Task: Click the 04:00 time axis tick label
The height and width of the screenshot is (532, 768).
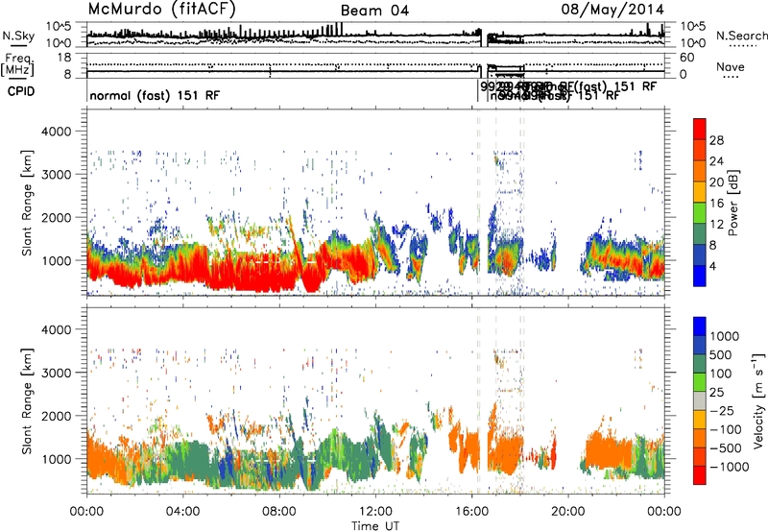Action: [182, 512]
